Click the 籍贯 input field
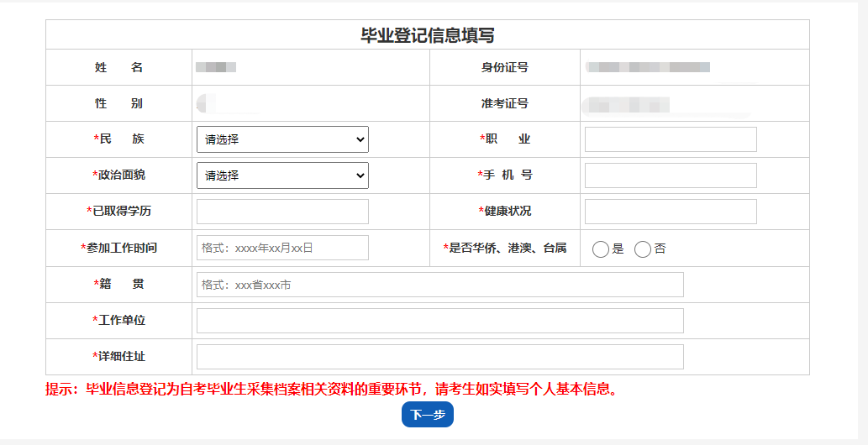Viewport: 868px width, 445px height. (x=439, y=285)
